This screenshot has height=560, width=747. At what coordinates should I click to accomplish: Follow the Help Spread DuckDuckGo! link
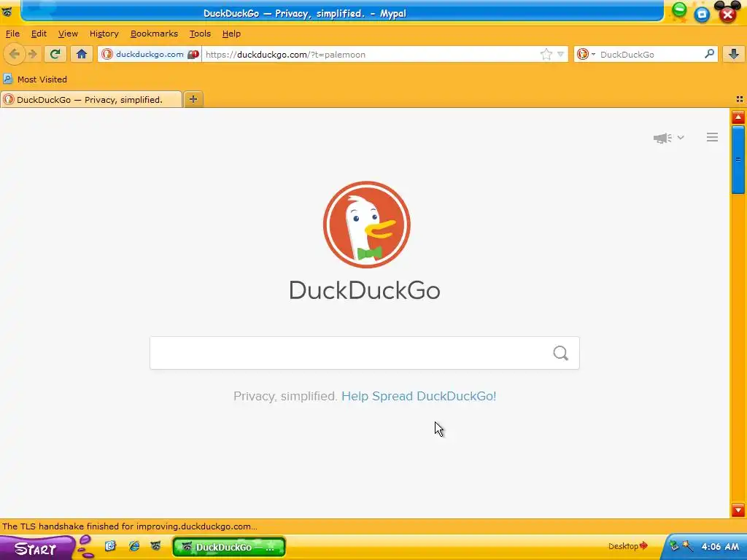[419, 396]
